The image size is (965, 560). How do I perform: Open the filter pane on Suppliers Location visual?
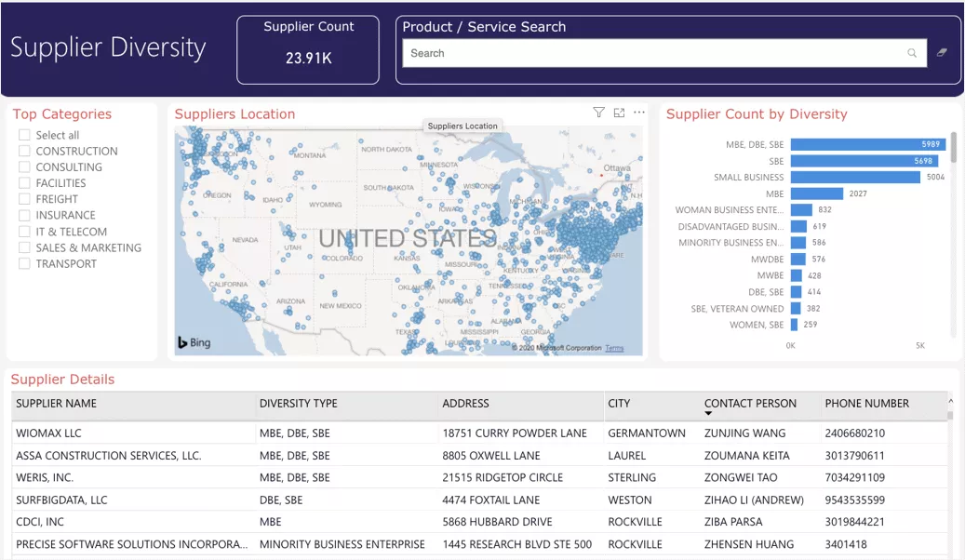(x=598, y=112)
